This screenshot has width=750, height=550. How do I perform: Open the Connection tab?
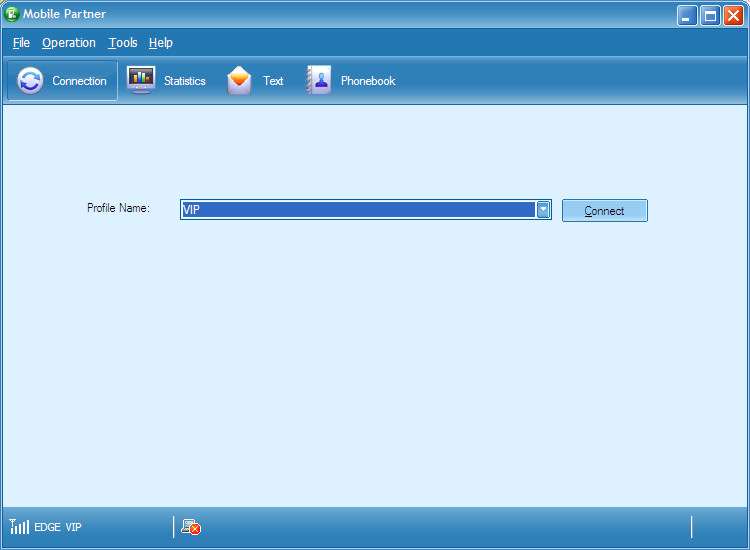coord(62,80)
